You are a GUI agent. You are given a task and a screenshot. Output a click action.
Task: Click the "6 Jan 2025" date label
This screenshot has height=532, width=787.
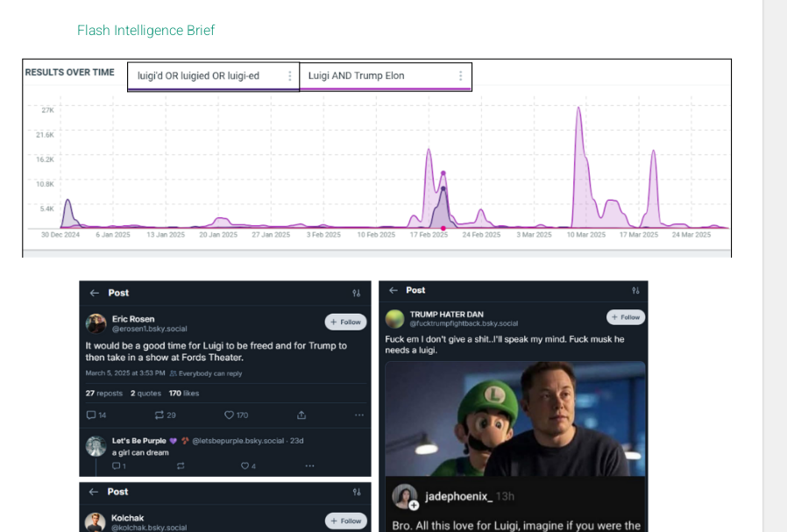113,235
